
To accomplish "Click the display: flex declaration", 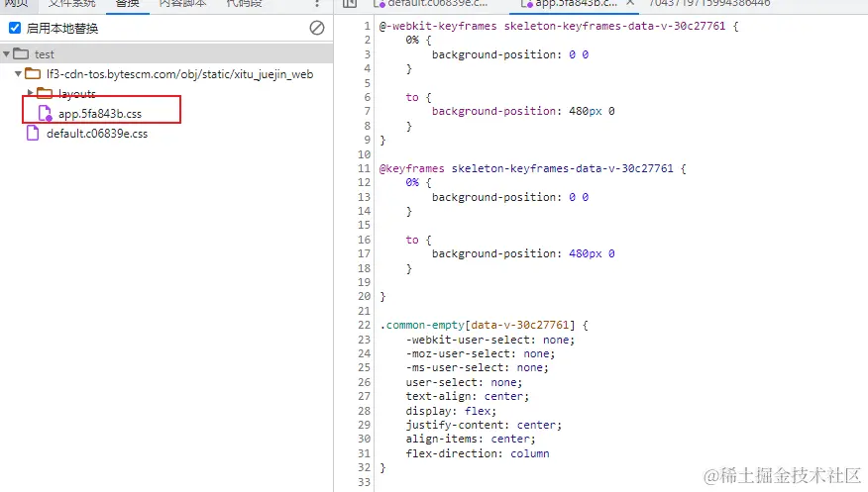I will click(x=451, y=411).
